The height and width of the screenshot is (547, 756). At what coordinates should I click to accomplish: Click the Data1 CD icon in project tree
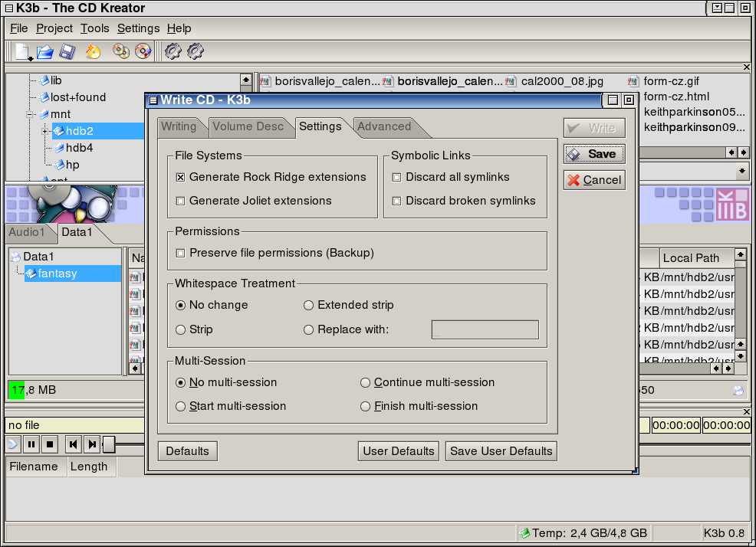click(16, 257)
